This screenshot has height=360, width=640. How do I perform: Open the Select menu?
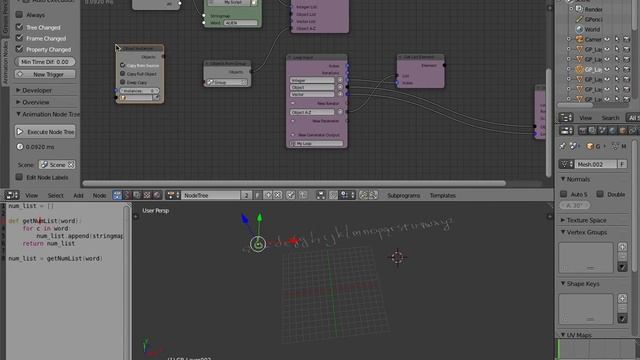[x=56, y=196]
